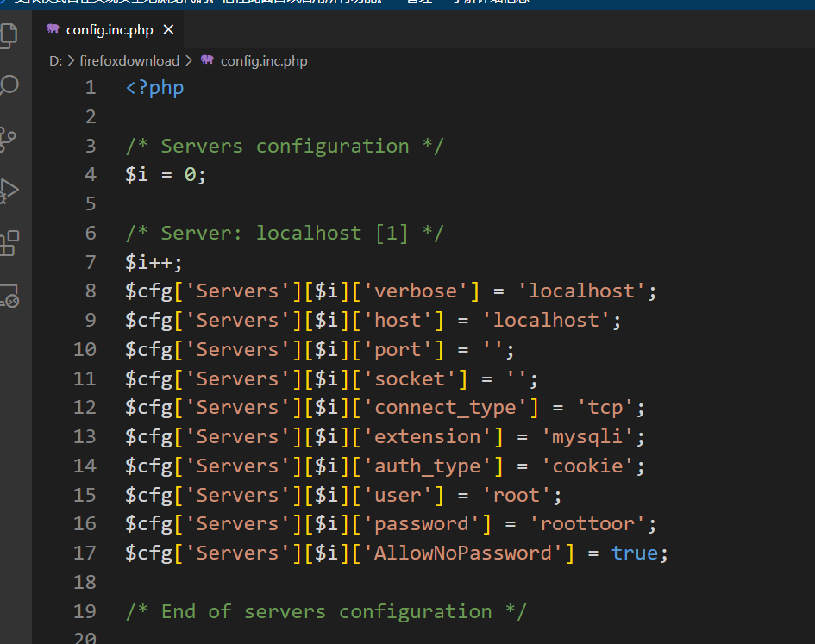Click the 'End of servers configuration' comment

(x=326, y=611)
